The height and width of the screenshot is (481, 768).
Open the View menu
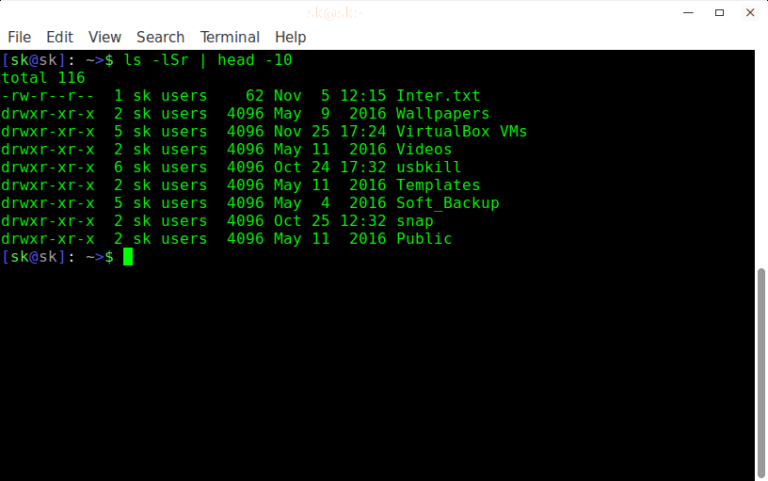[x=104, y=37]
